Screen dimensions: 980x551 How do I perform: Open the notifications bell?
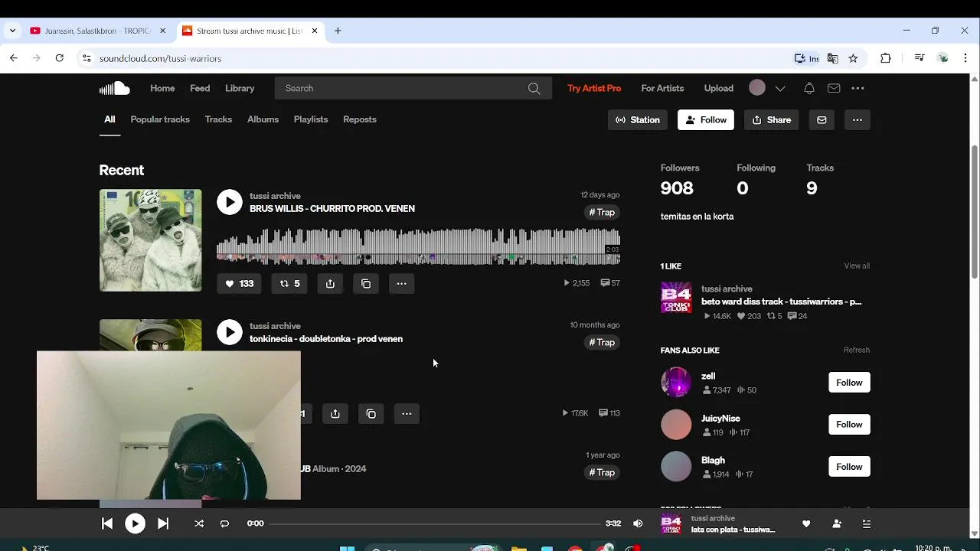(x=808, y=88)
